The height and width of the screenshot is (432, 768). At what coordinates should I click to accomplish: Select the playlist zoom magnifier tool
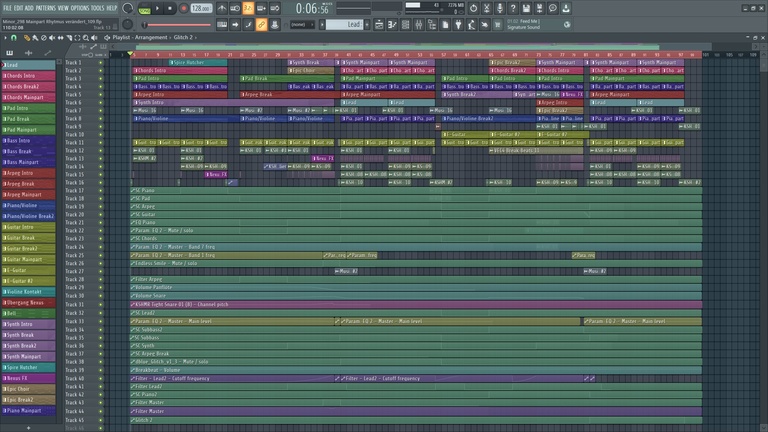(x=86, y=38)
